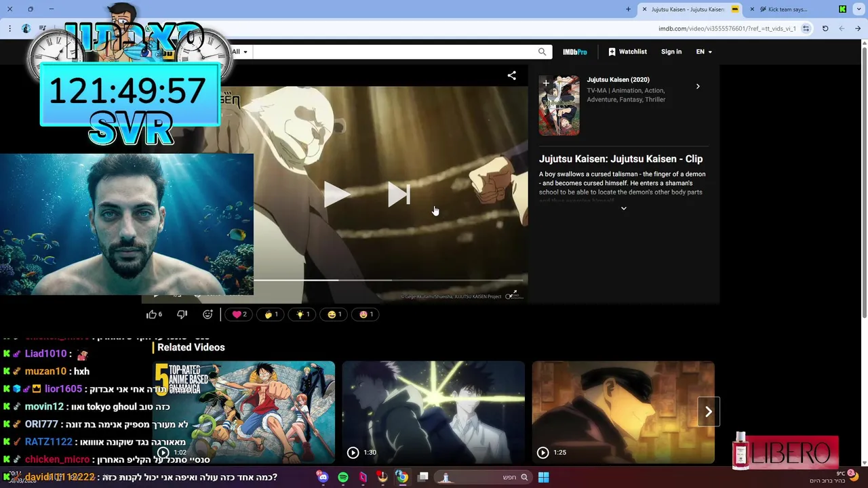Click chat username RATZ1122
Image resolution: width=868 pixels, height=488 pixels.
point(48,442)
